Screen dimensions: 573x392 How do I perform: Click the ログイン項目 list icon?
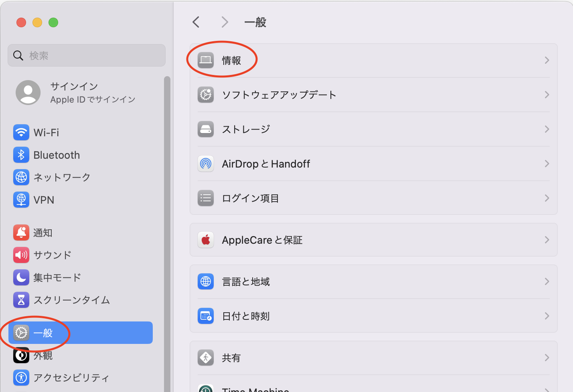[206, 198]
